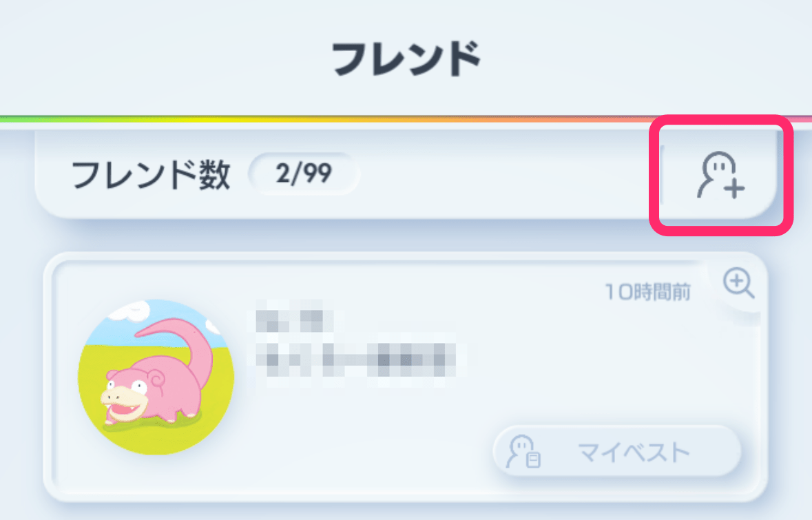Click the 10時間前 timestamp

pyautogui.click(x=646, y=291)
